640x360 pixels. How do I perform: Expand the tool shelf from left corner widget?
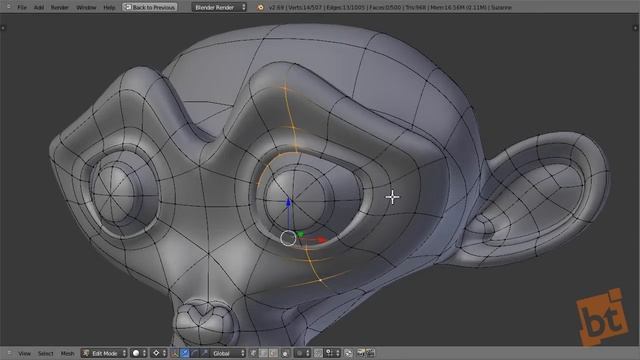click(3, 28)
